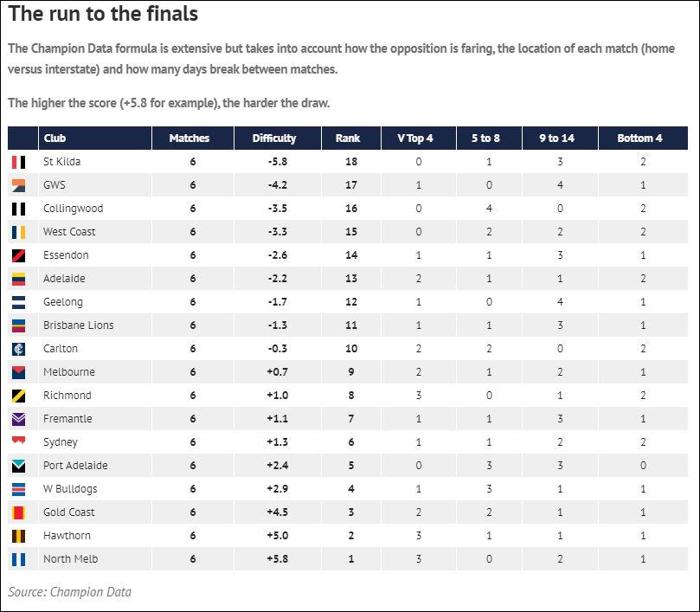Click "The run to the finals" heading
The image size is (700, 612).
[103, 15]
